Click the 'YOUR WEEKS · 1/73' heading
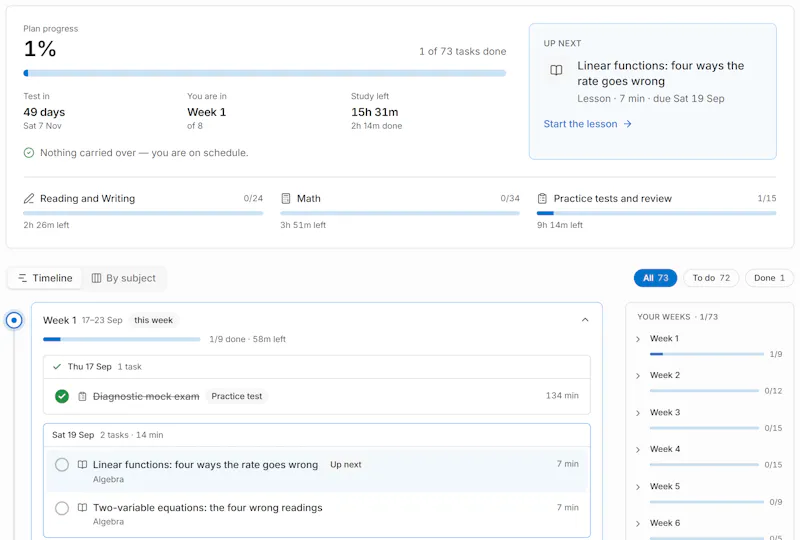800x540 pixels. [x=678, y=317]
